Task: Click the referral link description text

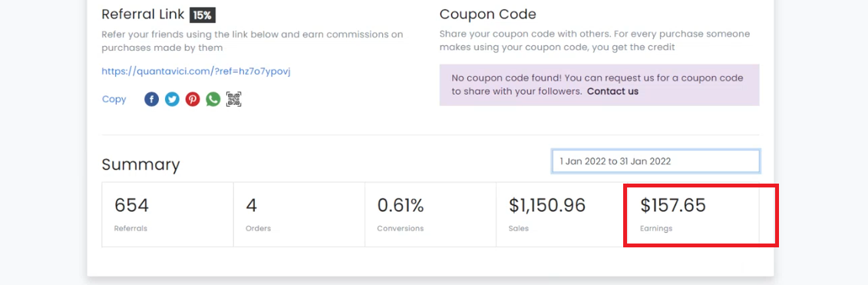Action: [x=252, y=41]
